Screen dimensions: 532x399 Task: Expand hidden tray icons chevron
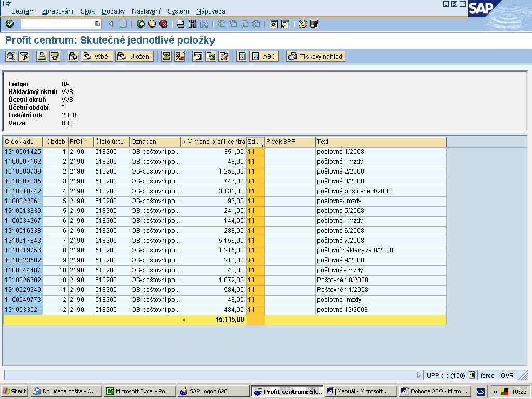(x=495, y=391)
